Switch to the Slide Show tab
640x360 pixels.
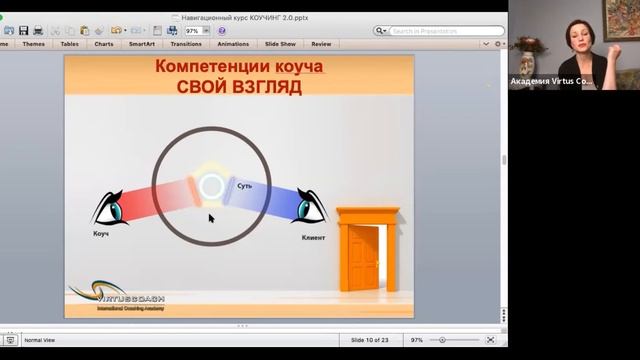click(280, 44)
